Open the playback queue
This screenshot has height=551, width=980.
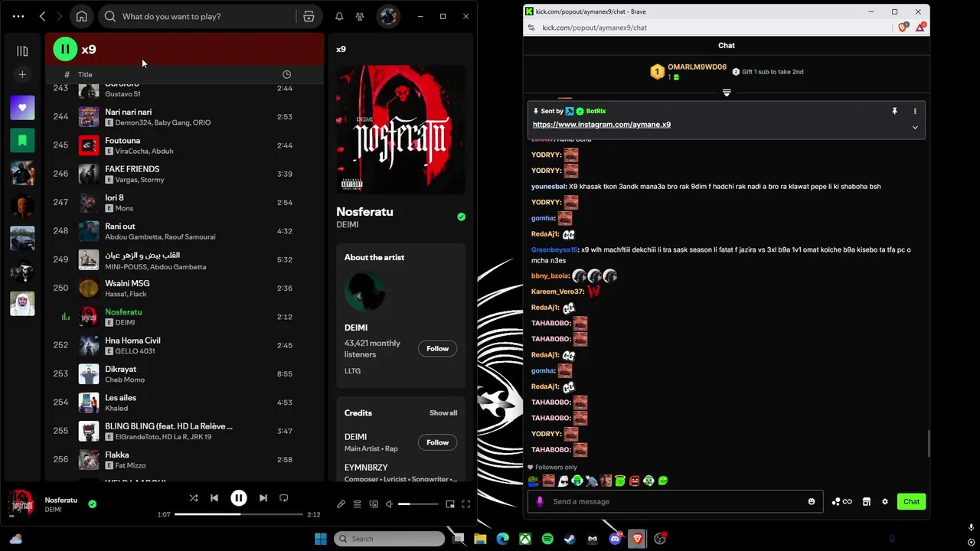pos(357,504)
